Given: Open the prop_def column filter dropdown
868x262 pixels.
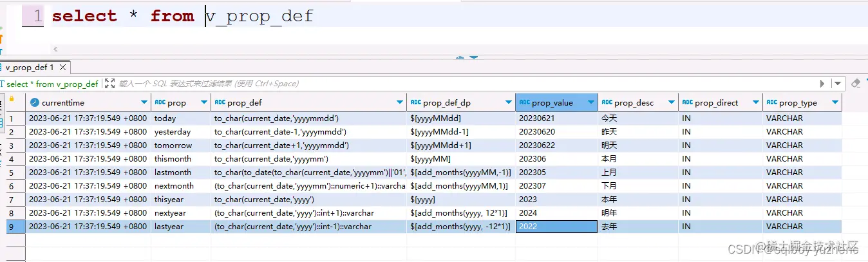Looking at the screenshot, I should tap(400, 102).
